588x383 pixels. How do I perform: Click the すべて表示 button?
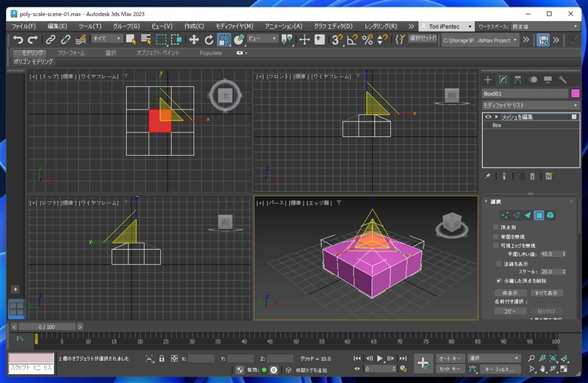pos(546,293)
